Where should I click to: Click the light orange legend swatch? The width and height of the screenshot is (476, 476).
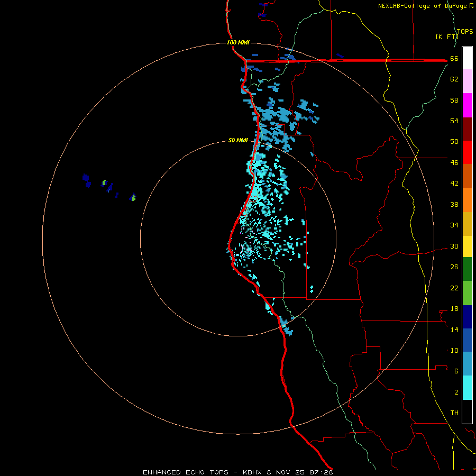[467, 200]
